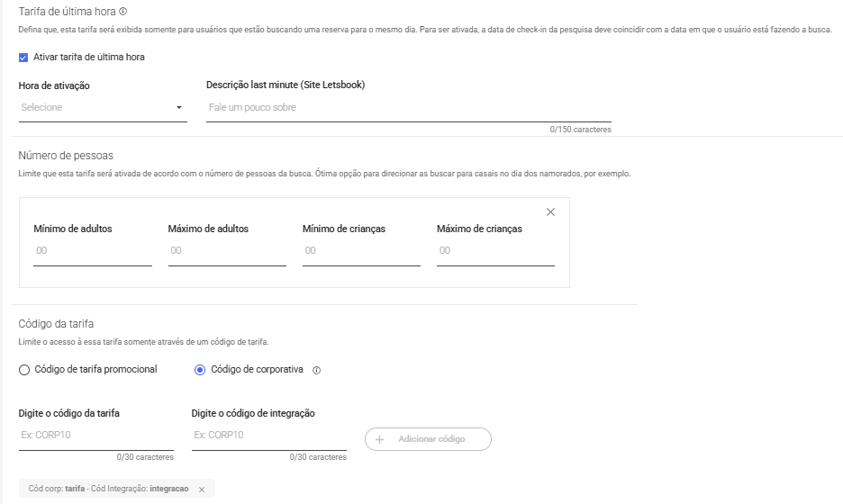Remove the Cód corp tarifa tag

pyautogui.click(x=202, y=490)
